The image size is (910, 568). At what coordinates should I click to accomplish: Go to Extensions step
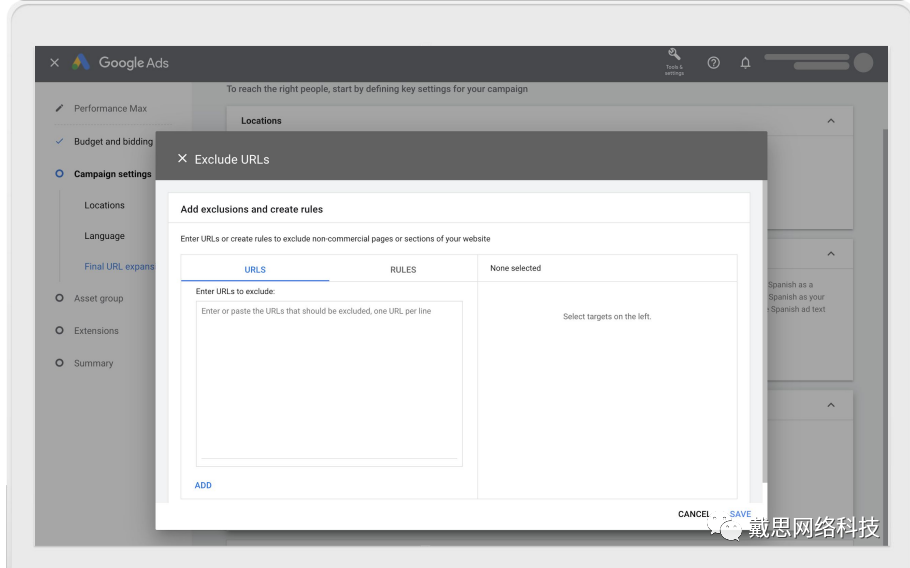(x=96, y=331)
